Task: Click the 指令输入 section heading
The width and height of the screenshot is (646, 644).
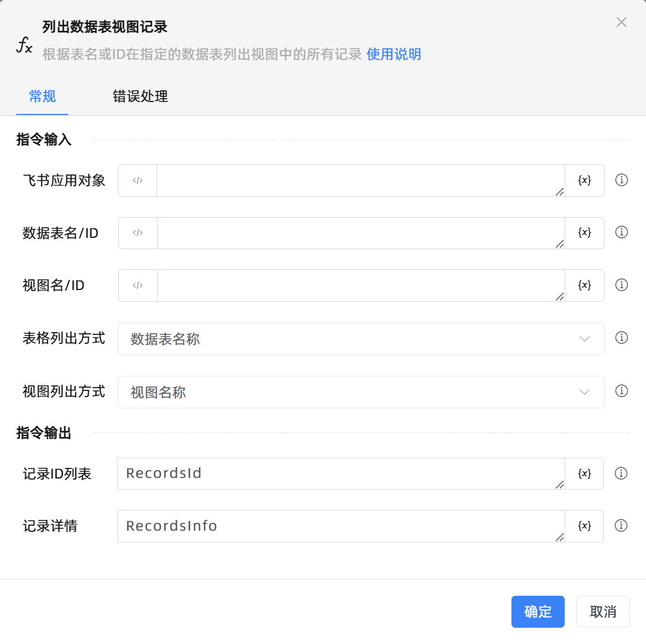Action: (x=44, y=139)
